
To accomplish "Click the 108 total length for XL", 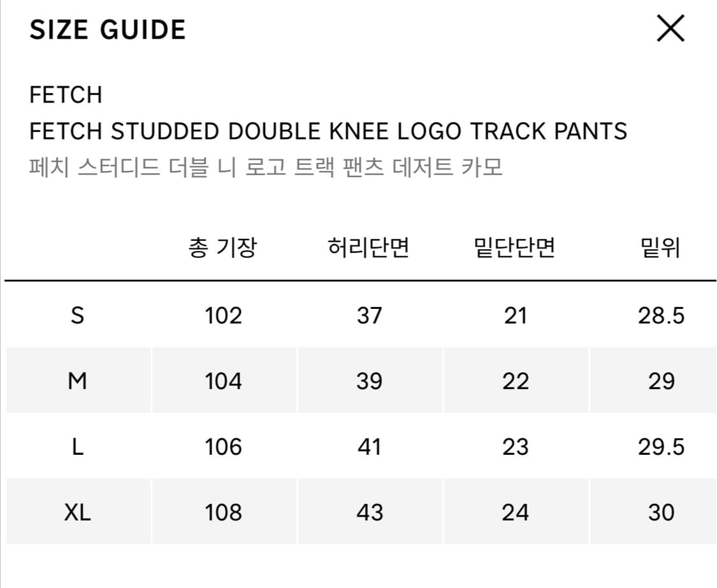I will [x=223, y=512].
